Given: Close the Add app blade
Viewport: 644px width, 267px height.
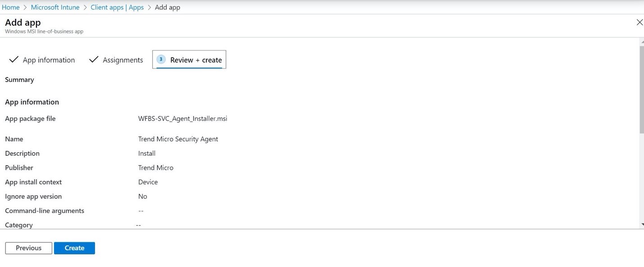Looking at the screenshot, I should pyautogui.click(x=639, y=22).
